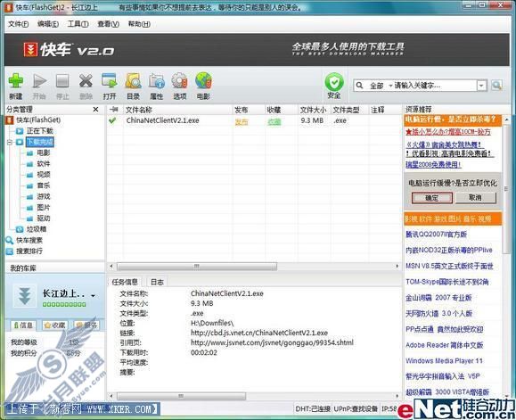Click the 收藏 link in the file row
The width and height of the screenshot is (516, 420).
(274, 122)
